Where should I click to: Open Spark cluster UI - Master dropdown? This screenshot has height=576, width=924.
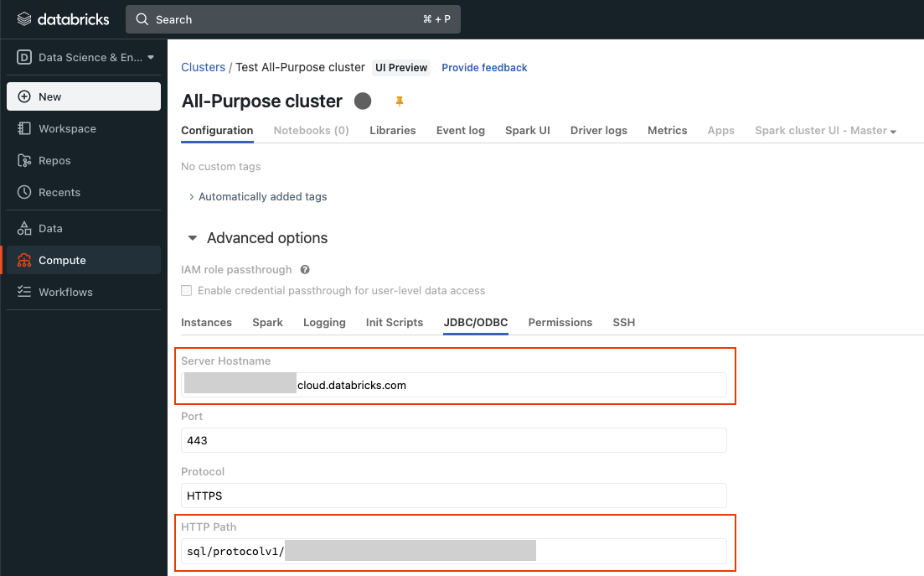[825, 131]
